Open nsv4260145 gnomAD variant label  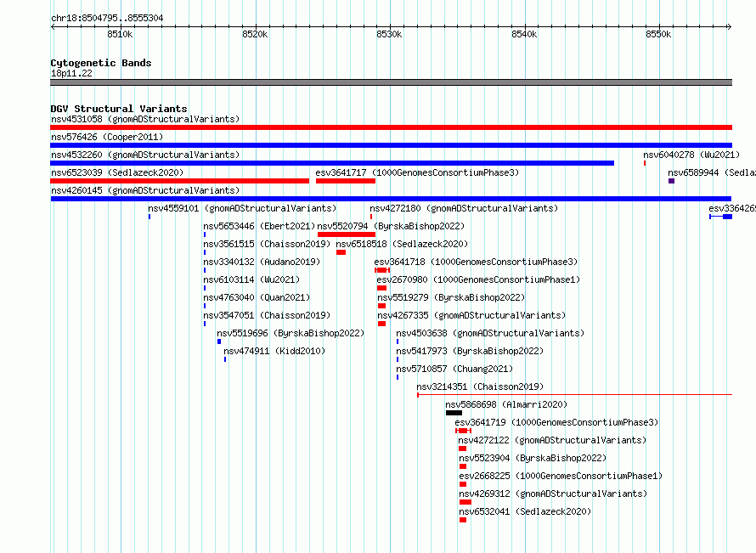[x=145, y=190]
